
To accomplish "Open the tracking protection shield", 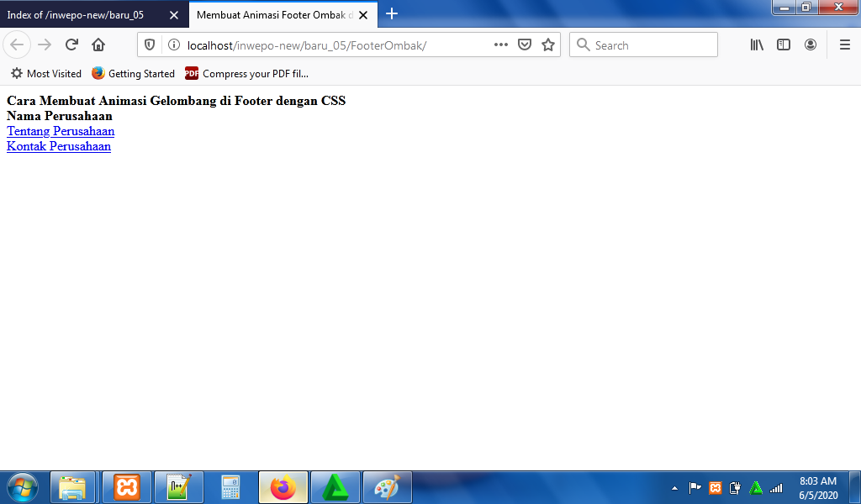I will coord(150,45).
